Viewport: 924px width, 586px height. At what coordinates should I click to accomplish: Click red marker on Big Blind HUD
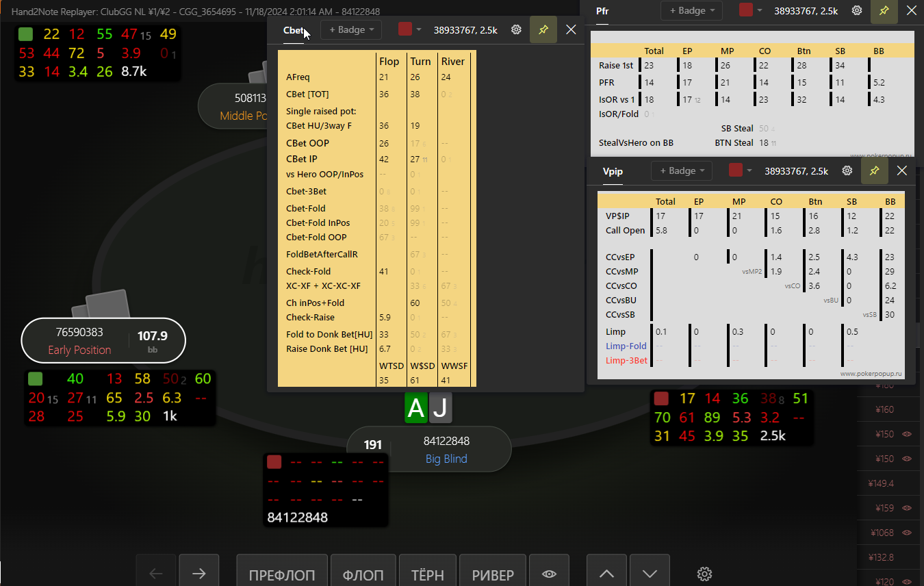tap(274, 461)
